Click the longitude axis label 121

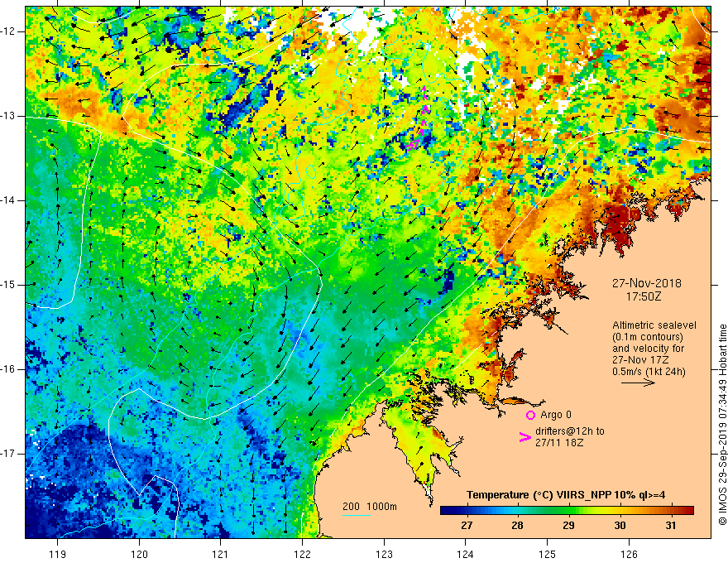pyautogui.click(x=221, y=554)
